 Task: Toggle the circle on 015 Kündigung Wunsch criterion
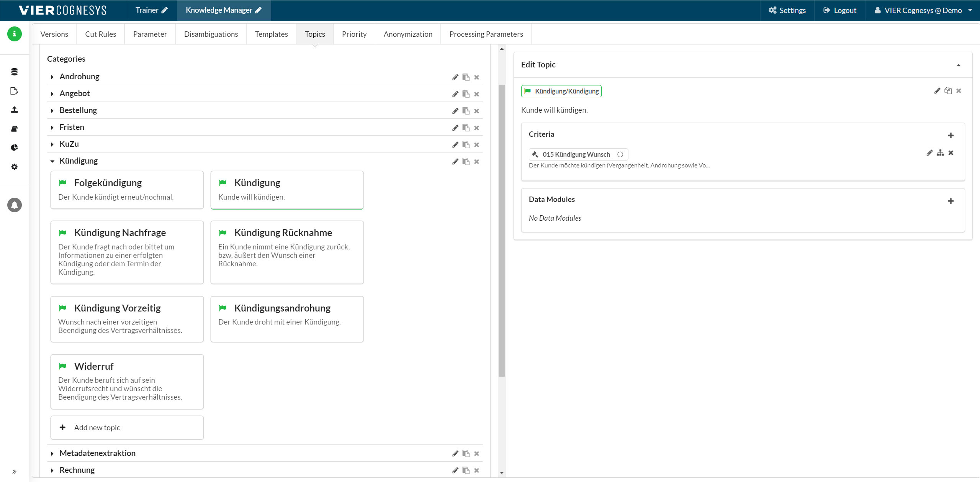620,154
